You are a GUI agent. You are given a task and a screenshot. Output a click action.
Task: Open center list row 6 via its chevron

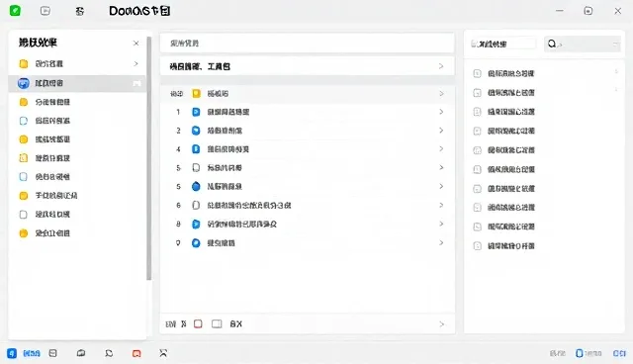click(441, 205)
